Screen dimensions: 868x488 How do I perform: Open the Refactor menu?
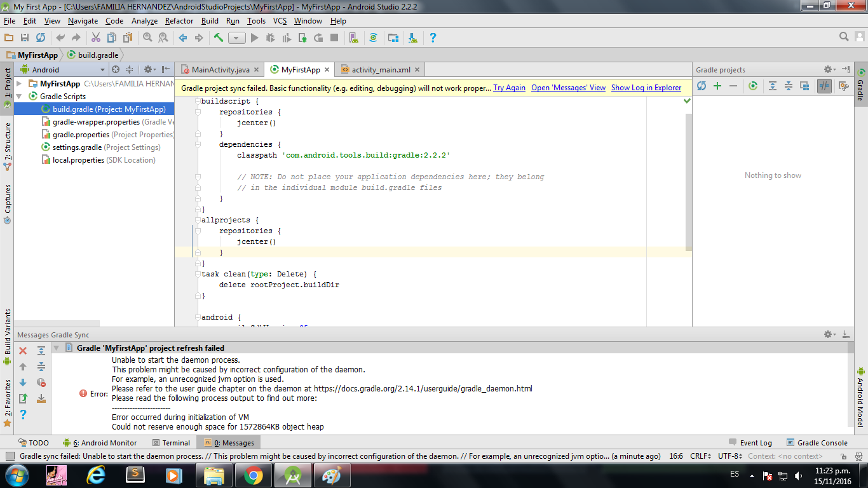pyautogui.click(x=179, y=21)
